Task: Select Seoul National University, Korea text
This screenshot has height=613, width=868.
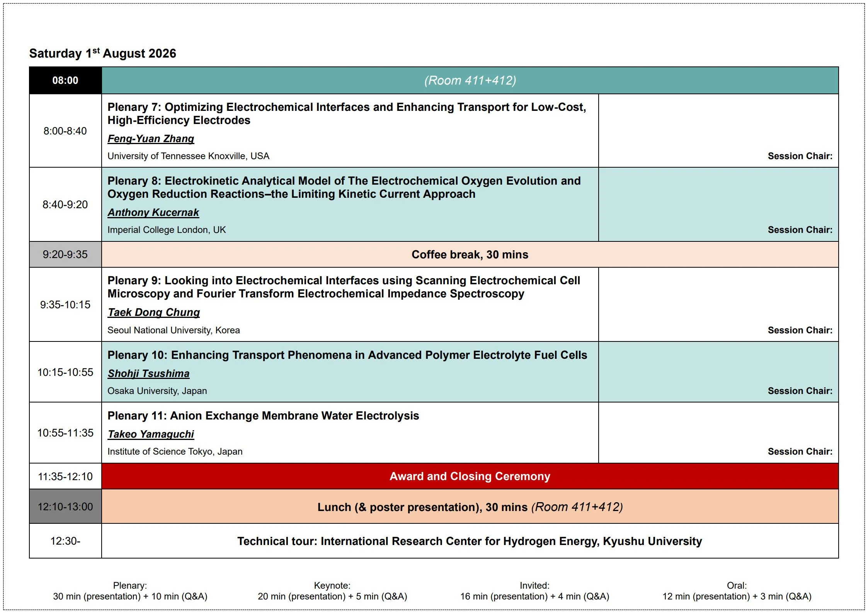Action: tap(174, 330)
